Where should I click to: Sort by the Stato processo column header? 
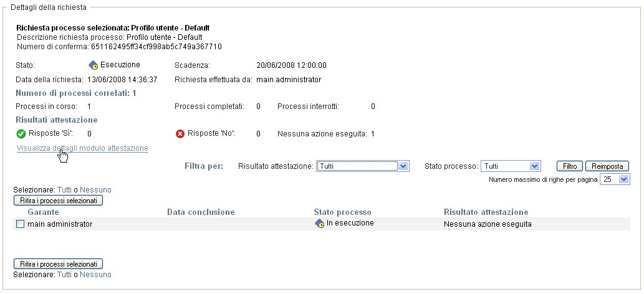(x=342, y=212)
